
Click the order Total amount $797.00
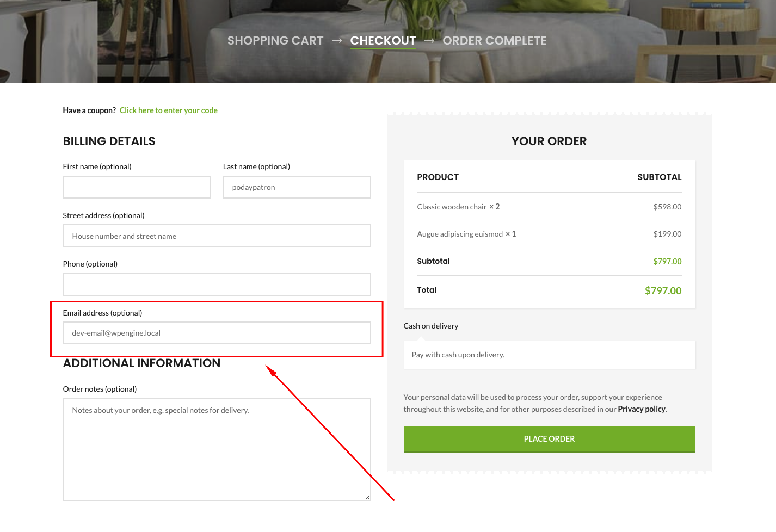pyautogui.click(x=663, y=290)
